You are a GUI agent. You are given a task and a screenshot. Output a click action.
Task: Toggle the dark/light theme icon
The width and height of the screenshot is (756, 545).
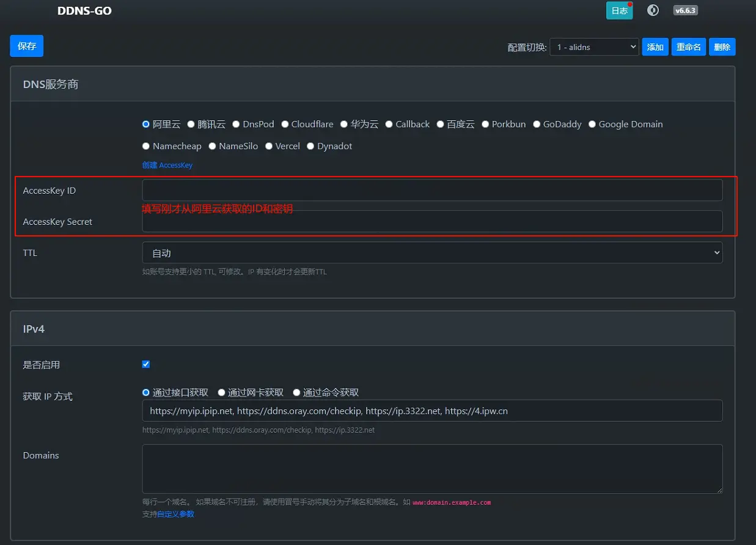click(653, 10)
